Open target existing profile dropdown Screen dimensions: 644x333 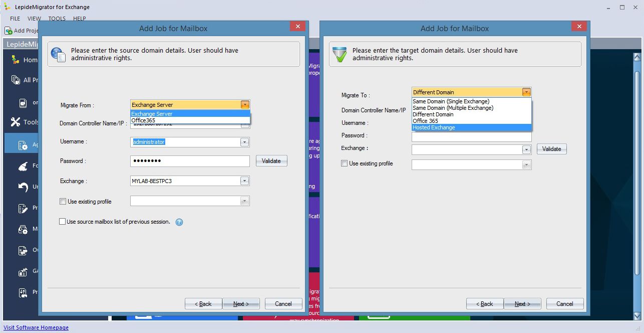(526, 164)
